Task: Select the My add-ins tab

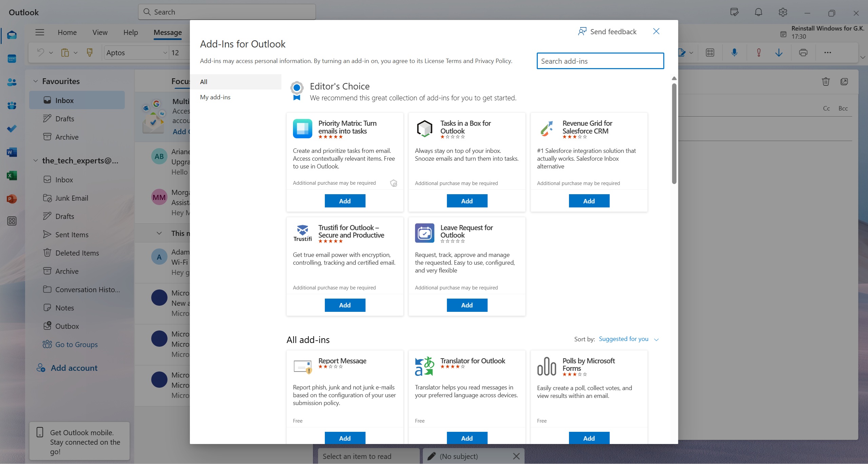Action: (215, 97)
